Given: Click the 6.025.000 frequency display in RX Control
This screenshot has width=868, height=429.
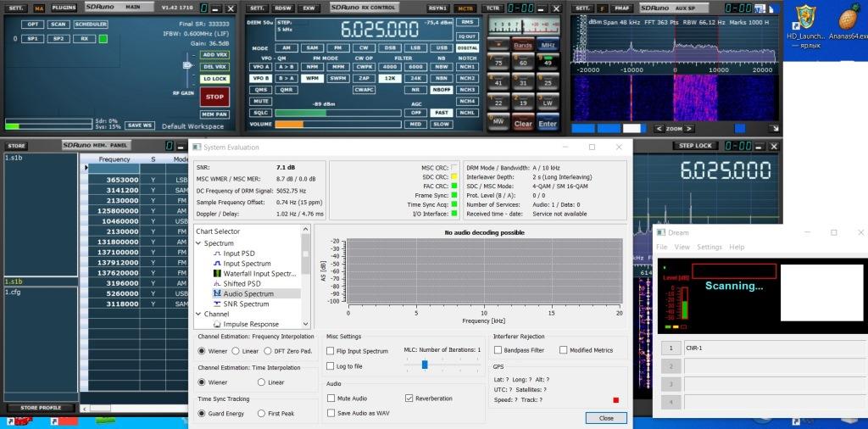Looking at the screenshot, I should point(379,30).
